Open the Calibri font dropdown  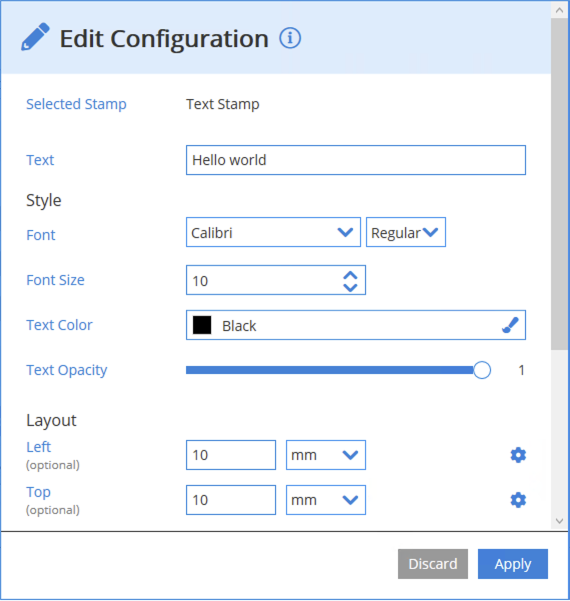(x=273, y=232)
